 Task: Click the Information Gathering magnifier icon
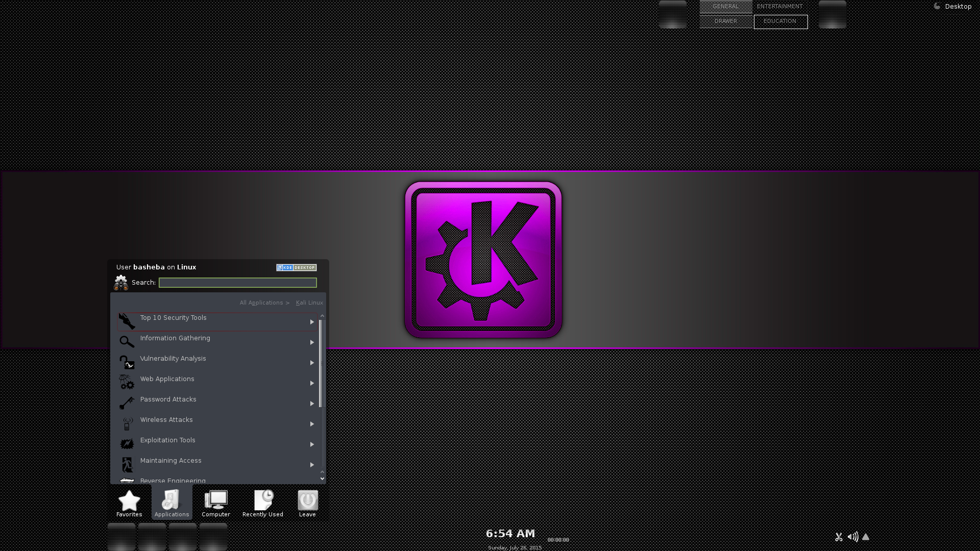127,342
